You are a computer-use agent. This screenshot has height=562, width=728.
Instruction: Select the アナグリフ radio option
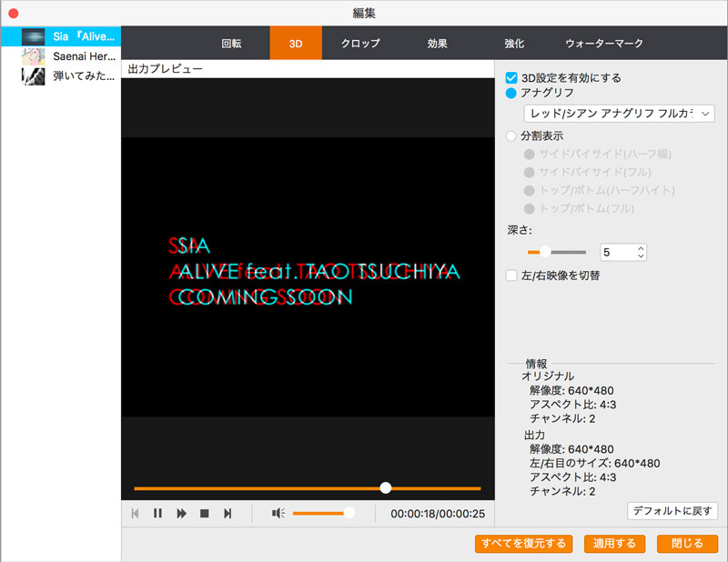click(x=511, y=94)
